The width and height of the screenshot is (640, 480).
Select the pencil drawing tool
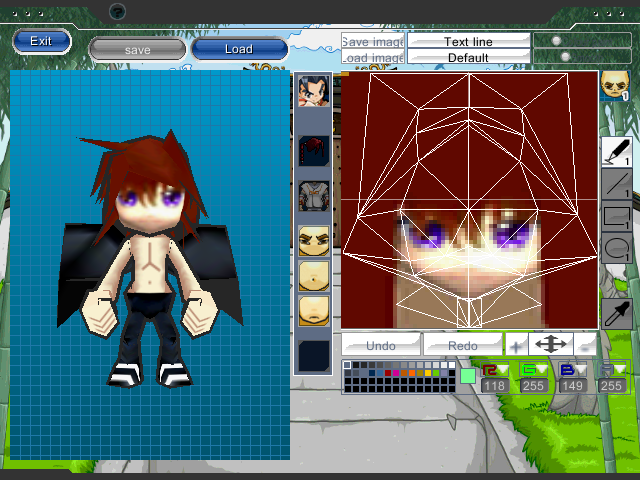point(616,151)
